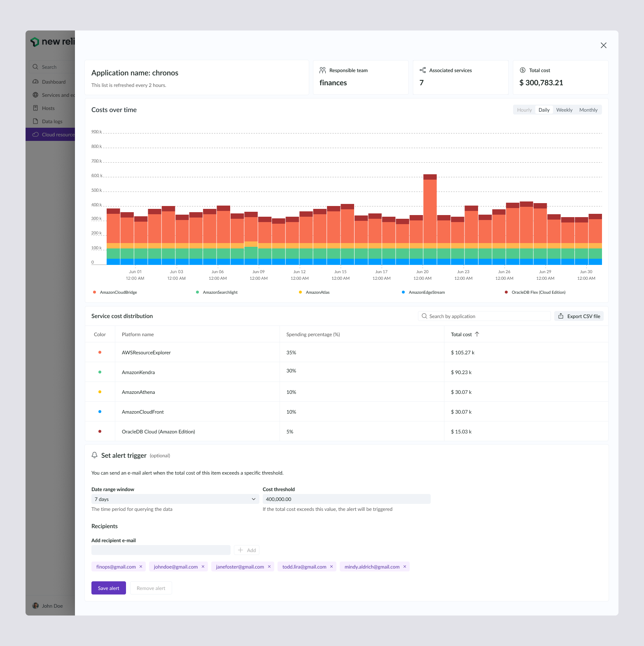The image size is (644, 646).
Task: Open the Date range window dropdown
Action: [x=175, y=499]
